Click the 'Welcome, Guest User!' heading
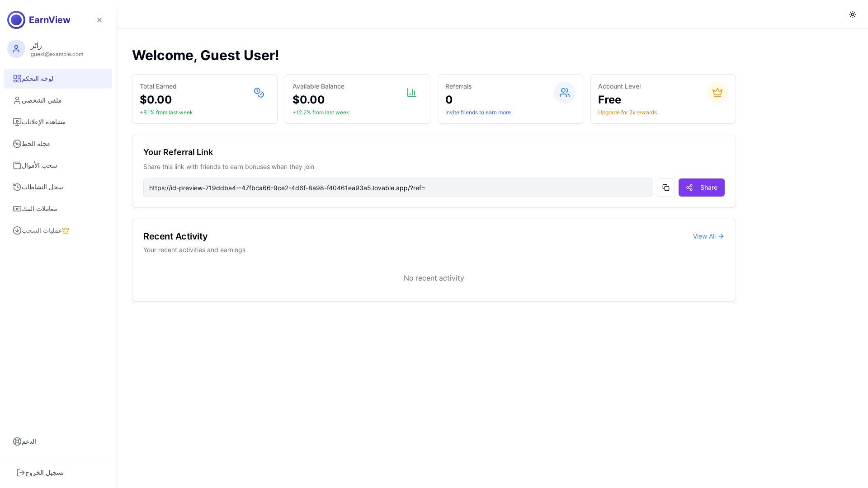 pyautogui.click(x=206, y=55)
